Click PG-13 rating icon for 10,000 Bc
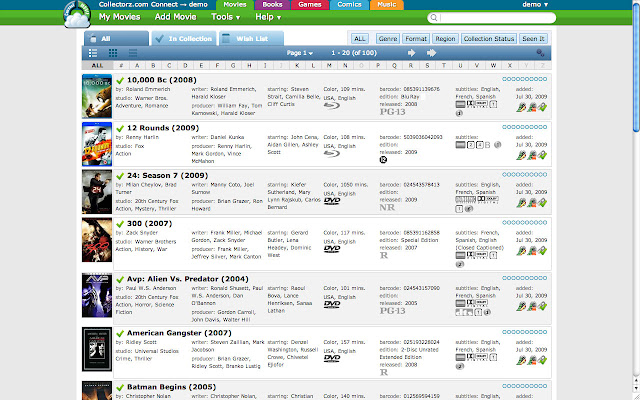 (x=392, y=112)
